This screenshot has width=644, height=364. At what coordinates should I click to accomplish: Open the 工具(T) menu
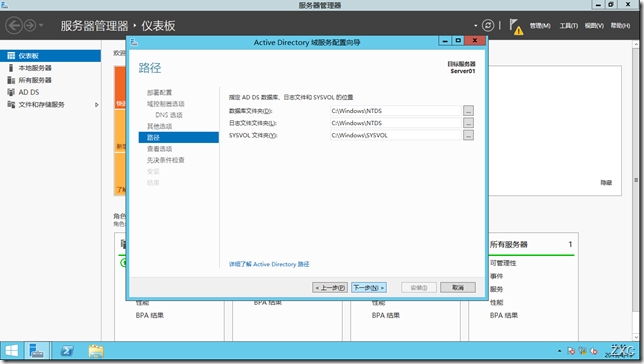click(568, 25)
